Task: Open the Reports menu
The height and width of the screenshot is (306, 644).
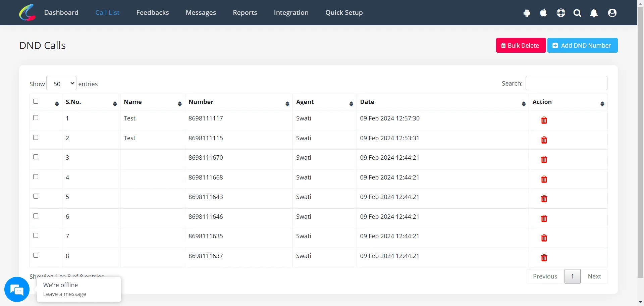Action: point(245,12)
